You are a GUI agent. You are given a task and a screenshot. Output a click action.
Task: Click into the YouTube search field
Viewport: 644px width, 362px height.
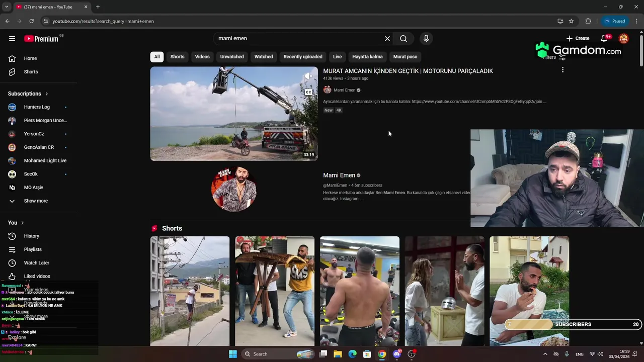299,38
